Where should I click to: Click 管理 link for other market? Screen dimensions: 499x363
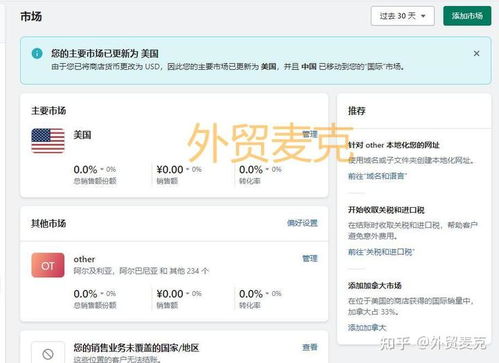click(310, 258)
